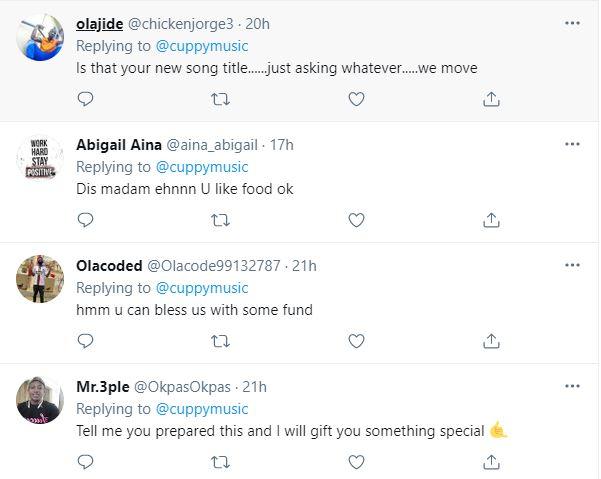601x479 pixels.
Task: Like Olacoded's fund tweet
Action: pos(356,341)
